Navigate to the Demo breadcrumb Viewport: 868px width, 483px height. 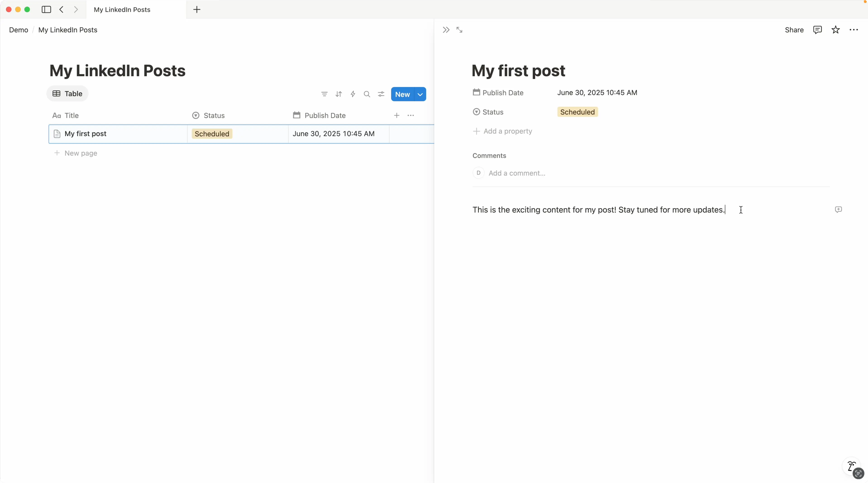tap(18, 30)
